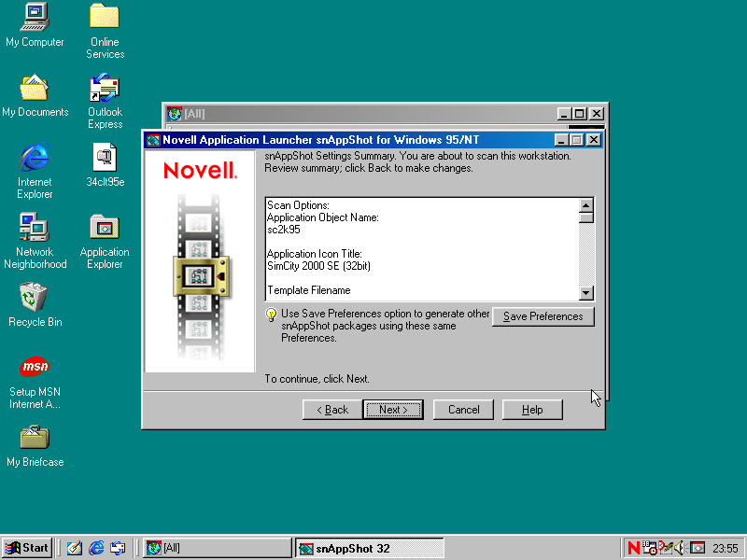This screenshot has width=747, height=560.
Task: Click Next to continue the scan
Action: (x=393, y=410)
